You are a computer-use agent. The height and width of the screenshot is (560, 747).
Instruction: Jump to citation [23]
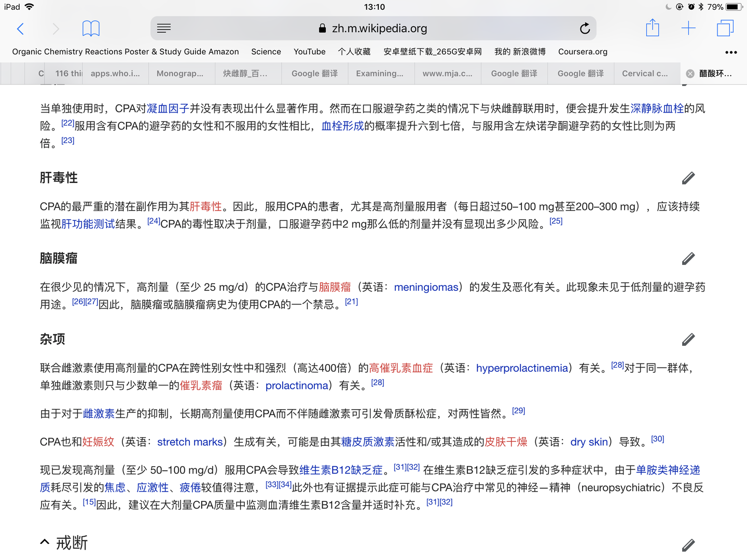pos(68,141)
